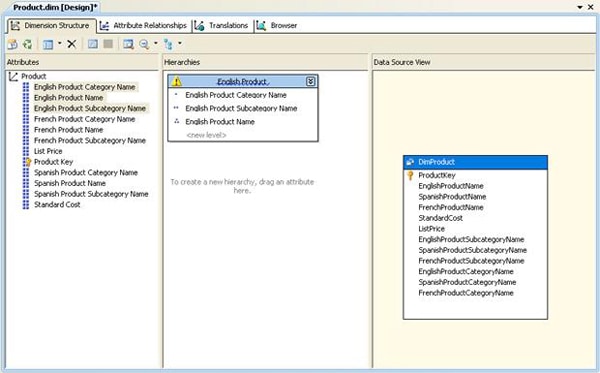Click the Add Business Intelligence toolbar icon

coord(13,44)
